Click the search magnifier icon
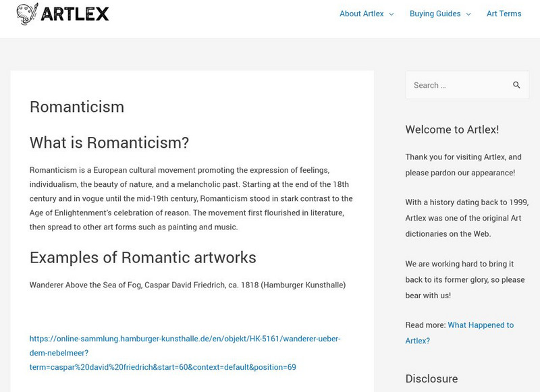 517,84
